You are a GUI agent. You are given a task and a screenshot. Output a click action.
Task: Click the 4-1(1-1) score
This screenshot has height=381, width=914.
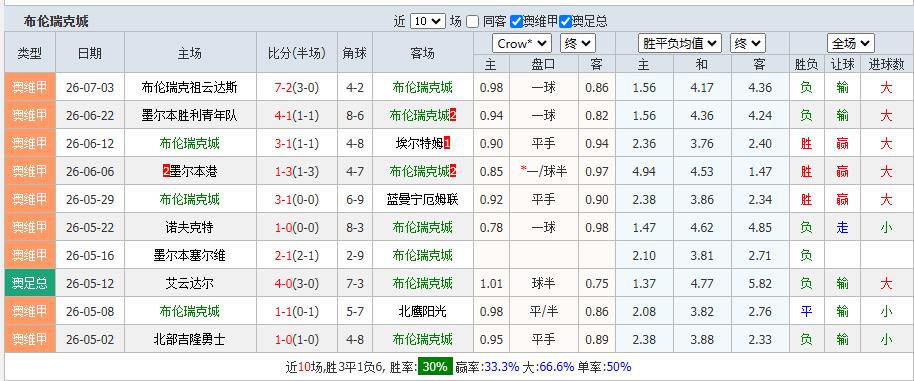tap(297, 116)
